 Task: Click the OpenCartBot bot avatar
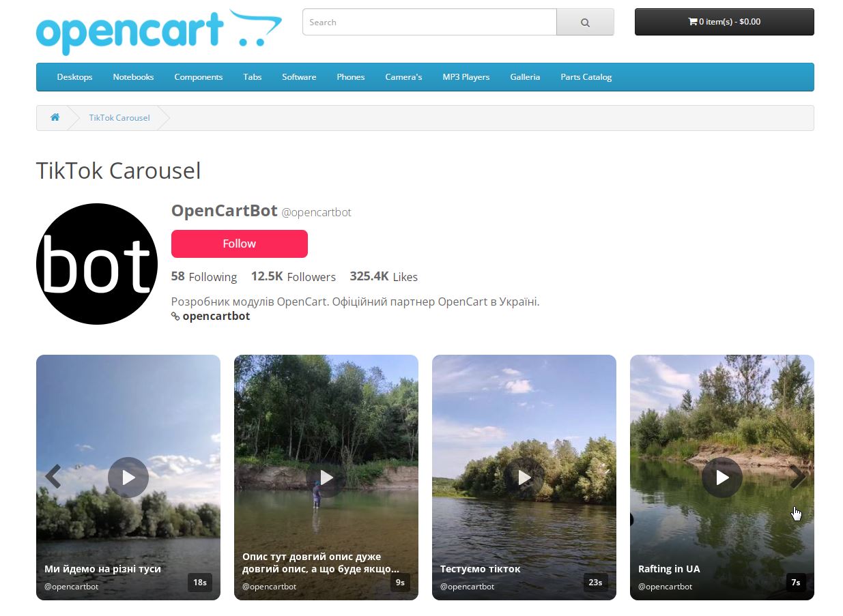coord(97,264)
